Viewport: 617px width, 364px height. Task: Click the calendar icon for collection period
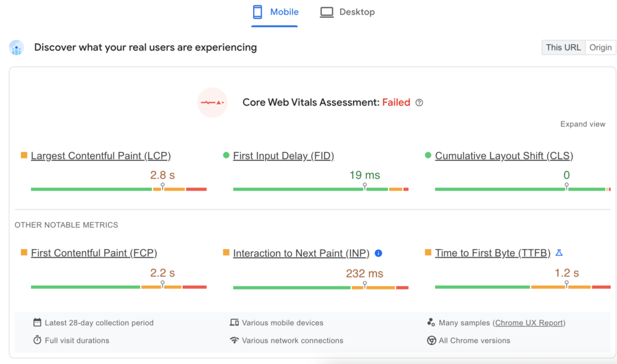coord(38,322)
